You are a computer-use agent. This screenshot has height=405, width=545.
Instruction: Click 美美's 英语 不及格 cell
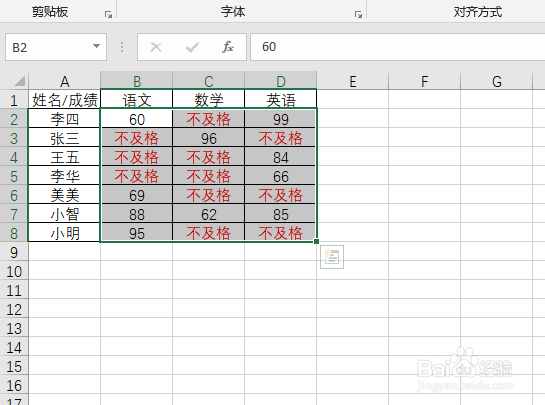(x=280, y=195)
